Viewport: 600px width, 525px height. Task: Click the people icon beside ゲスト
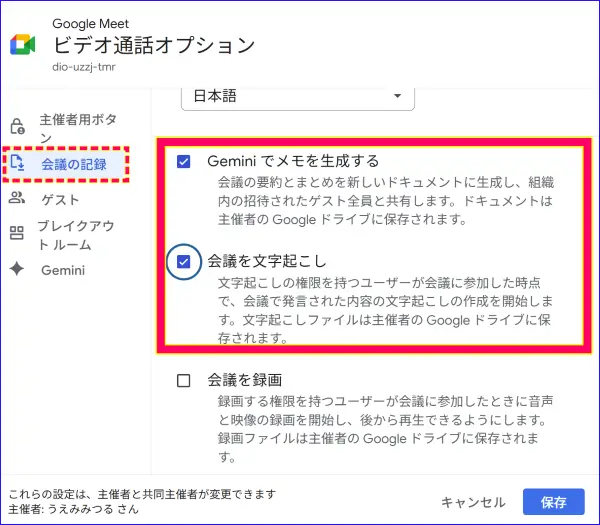coord(17,198)
